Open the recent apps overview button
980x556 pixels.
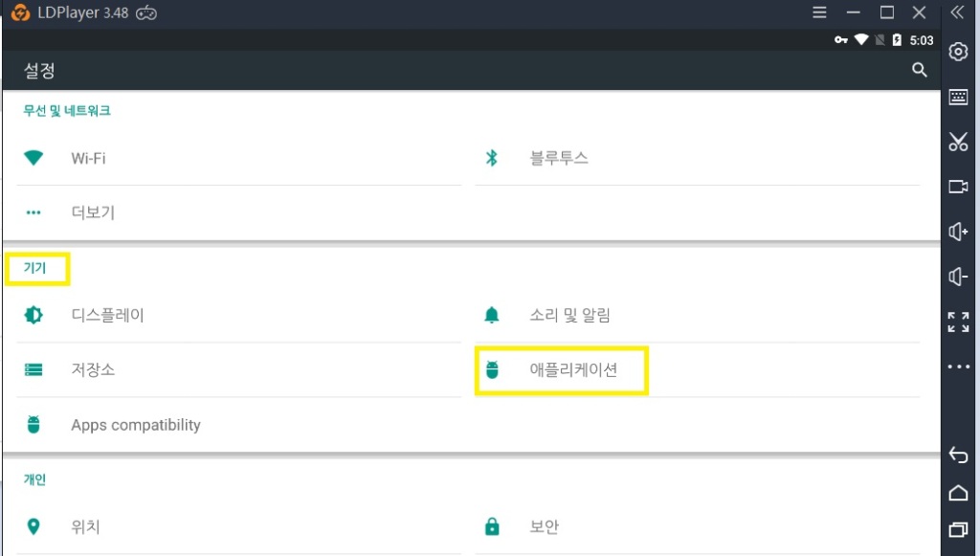tap(958, 530)
